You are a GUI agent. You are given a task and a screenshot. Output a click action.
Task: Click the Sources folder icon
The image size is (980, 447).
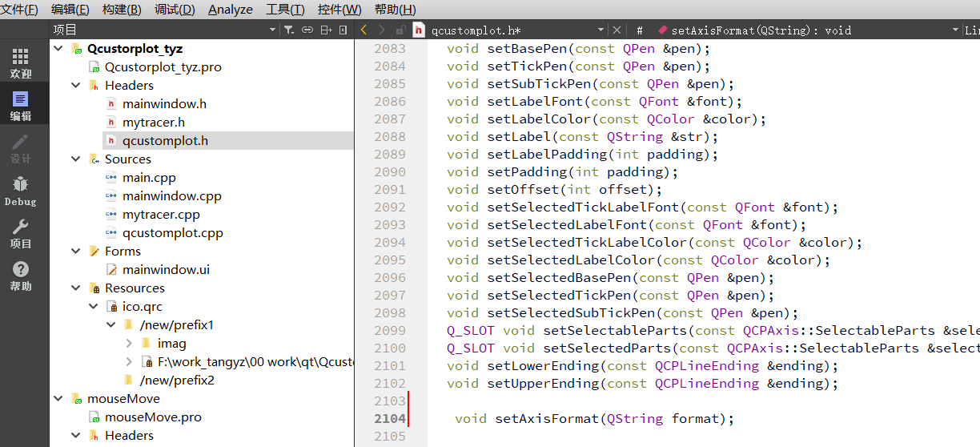click(x=94, y=159)
